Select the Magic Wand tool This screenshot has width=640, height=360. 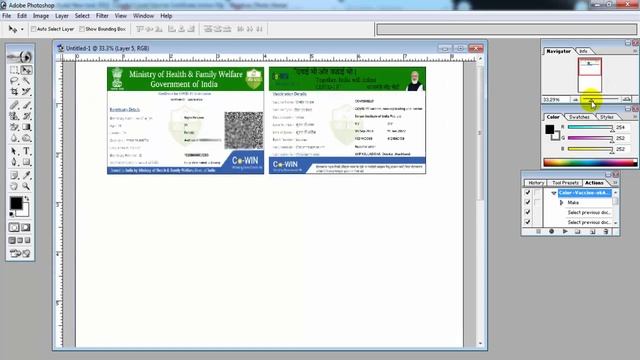click(27, 81)
